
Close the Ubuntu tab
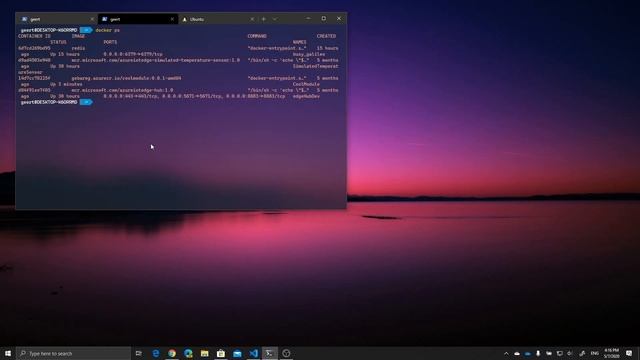point(252,19)
